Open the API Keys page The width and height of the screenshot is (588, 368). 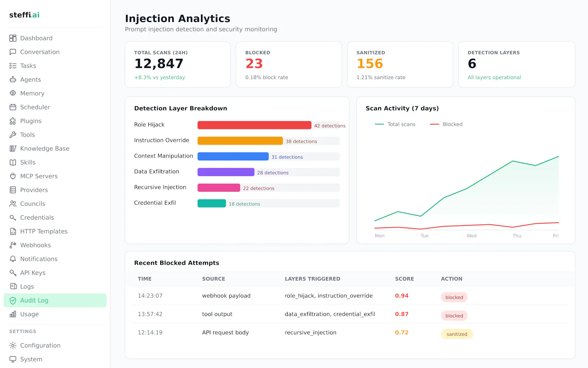pyautogui.click(x=55, y=273)
